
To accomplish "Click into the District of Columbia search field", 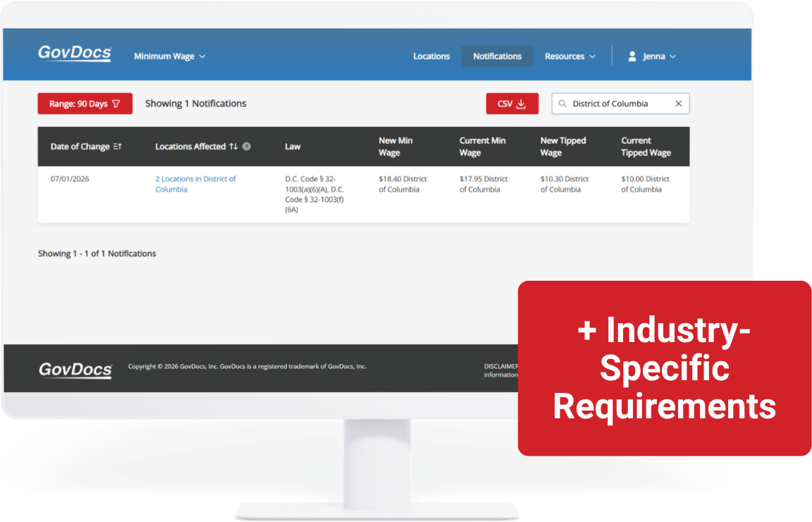I will (620, 104).
